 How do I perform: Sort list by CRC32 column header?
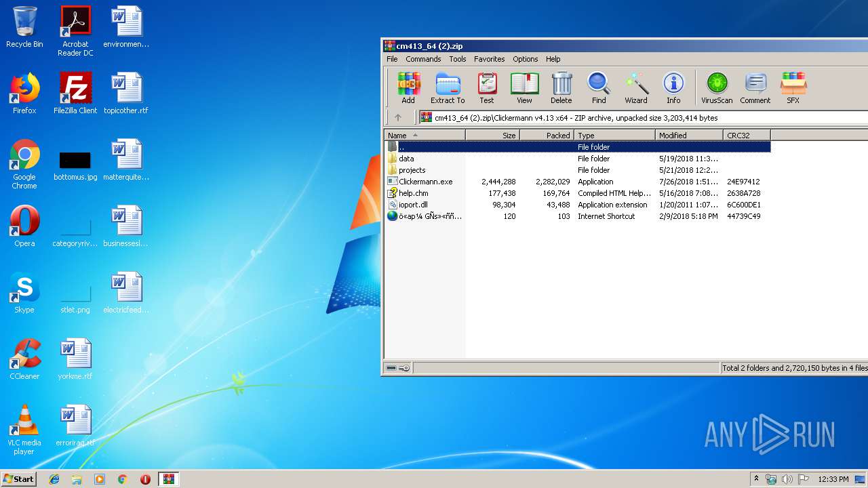747,136
